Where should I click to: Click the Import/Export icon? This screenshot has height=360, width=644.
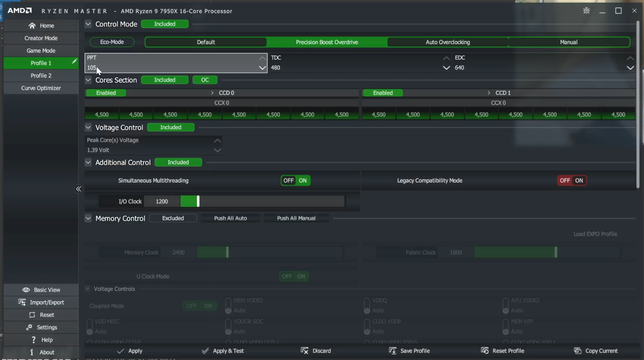coord(22,302)
